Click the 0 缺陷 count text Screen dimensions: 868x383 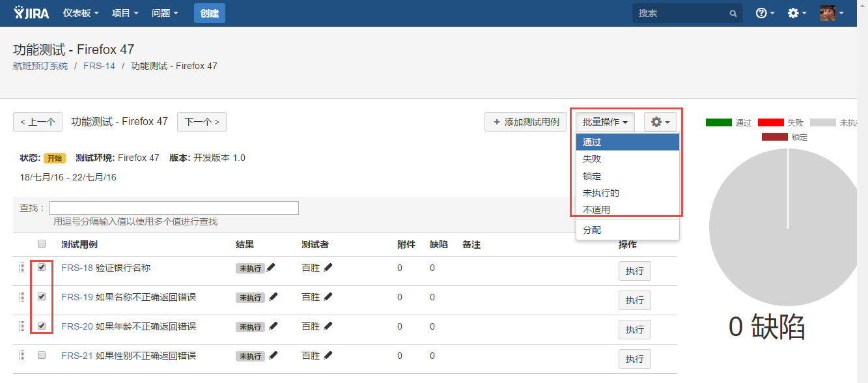coord(766,327)
